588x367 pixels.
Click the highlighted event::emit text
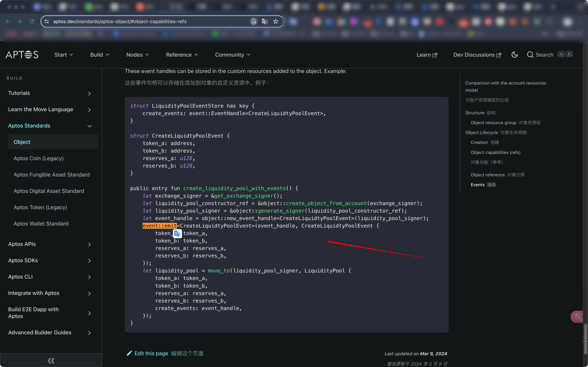click(160, 226)
